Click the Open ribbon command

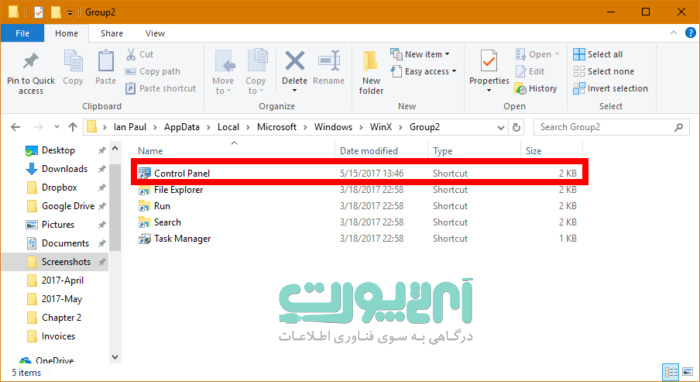click(537, 54)
